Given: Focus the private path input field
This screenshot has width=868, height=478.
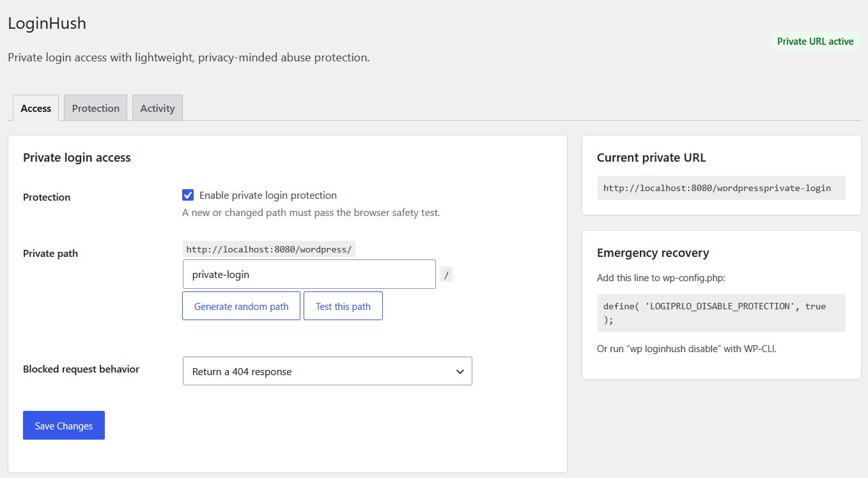Looking at the screenshot, I should 309,274.
